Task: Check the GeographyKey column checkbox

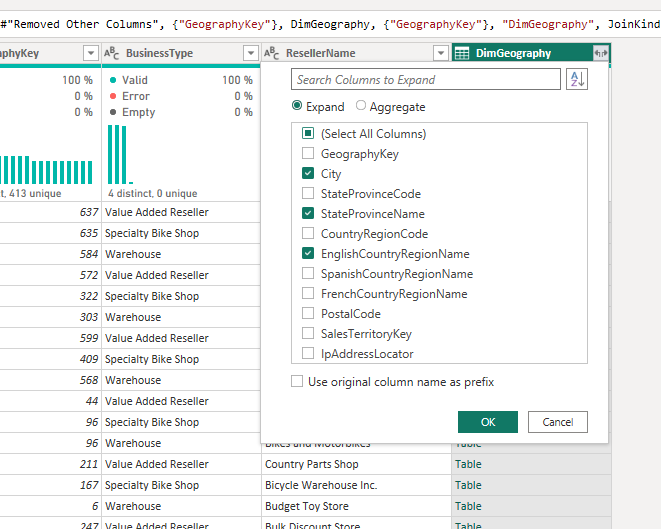Action: tap(308, 154)
